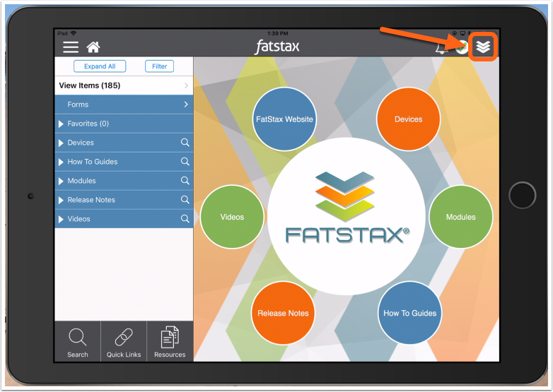
Task: Tap the Wi-Fi status icon
Action: 74,33
